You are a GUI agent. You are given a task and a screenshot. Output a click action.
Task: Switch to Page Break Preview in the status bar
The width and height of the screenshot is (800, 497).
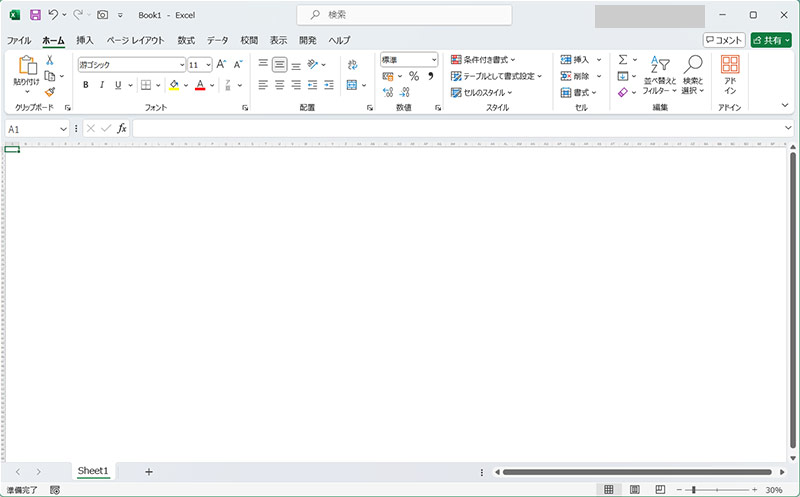660,490
